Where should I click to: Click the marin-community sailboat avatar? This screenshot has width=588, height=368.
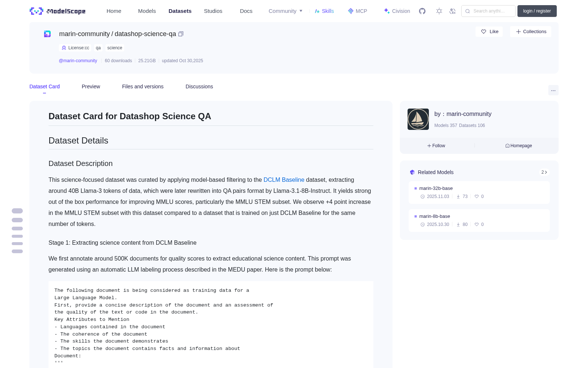418,119
